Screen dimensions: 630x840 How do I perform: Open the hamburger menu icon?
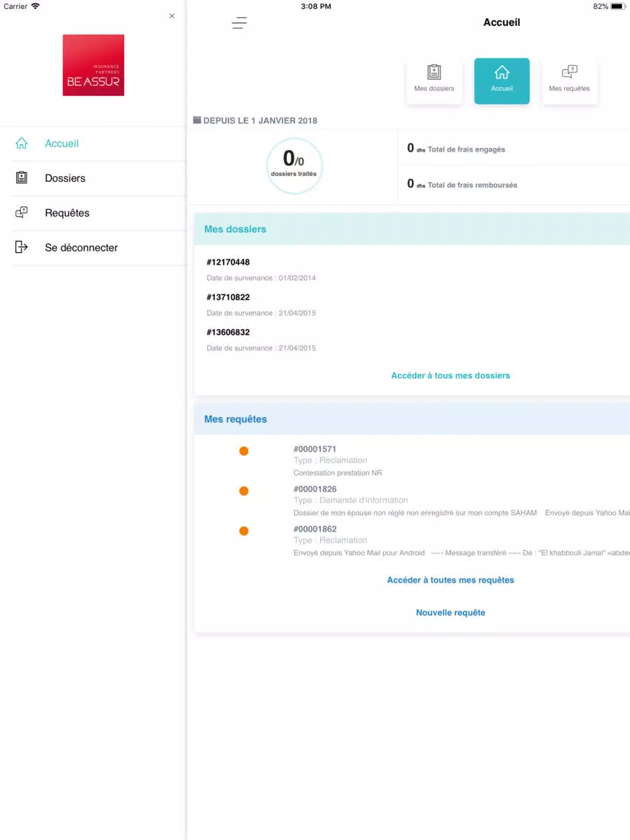(x=239, y=22)
